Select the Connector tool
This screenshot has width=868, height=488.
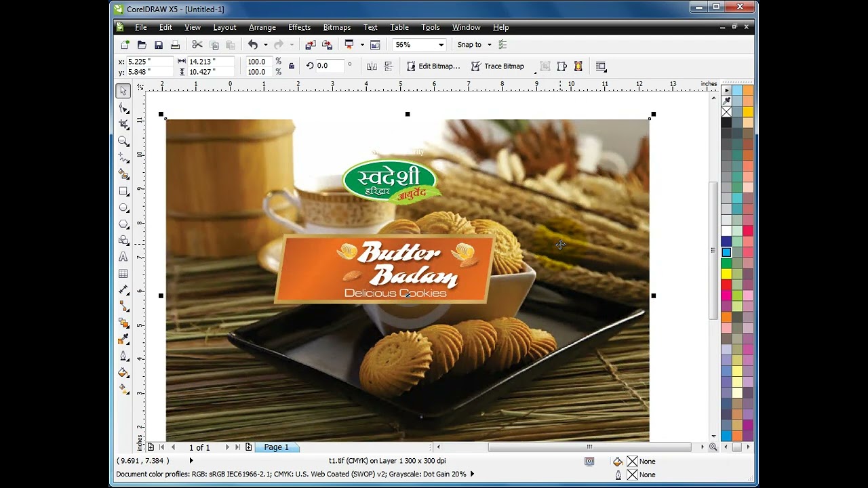pos(123,306)
